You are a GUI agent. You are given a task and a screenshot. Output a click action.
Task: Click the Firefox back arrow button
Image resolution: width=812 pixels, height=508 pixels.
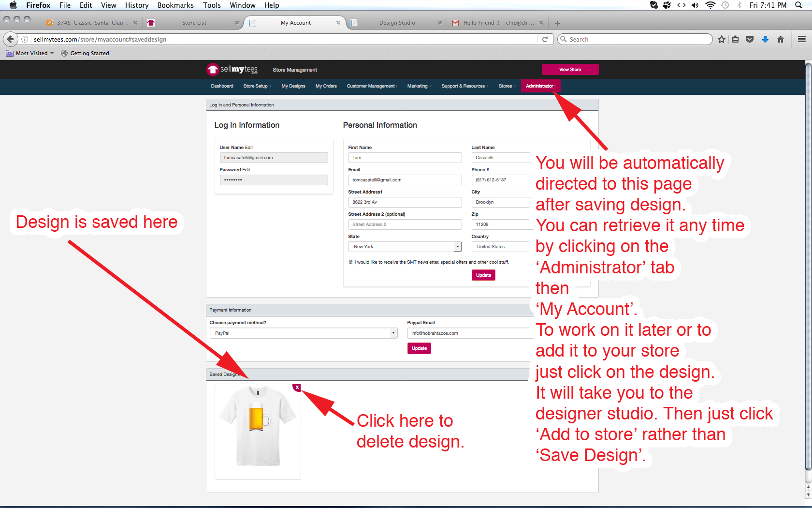coord(10,39)
